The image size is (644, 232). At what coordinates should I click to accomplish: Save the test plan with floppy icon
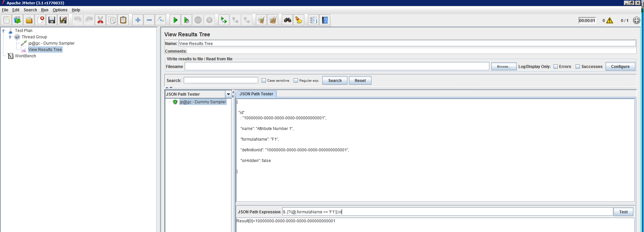pos(52,20)
